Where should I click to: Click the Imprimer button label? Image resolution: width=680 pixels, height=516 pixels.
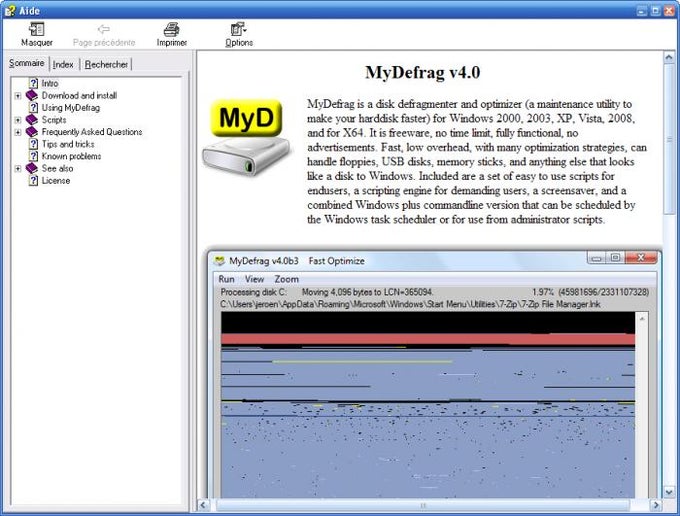coord(172,42)
